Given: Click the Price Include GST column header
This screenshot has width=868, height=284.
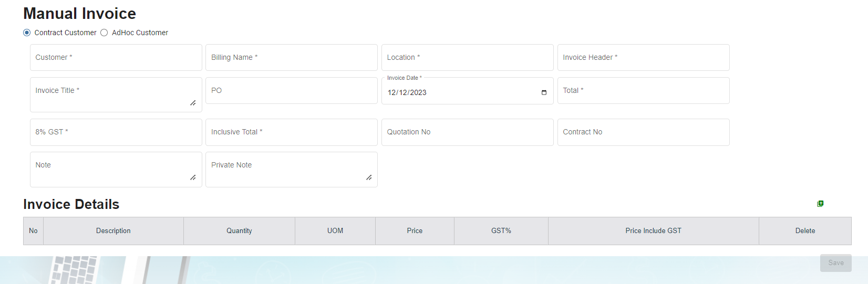Looking at the screenshot, I should coord(653,231).
